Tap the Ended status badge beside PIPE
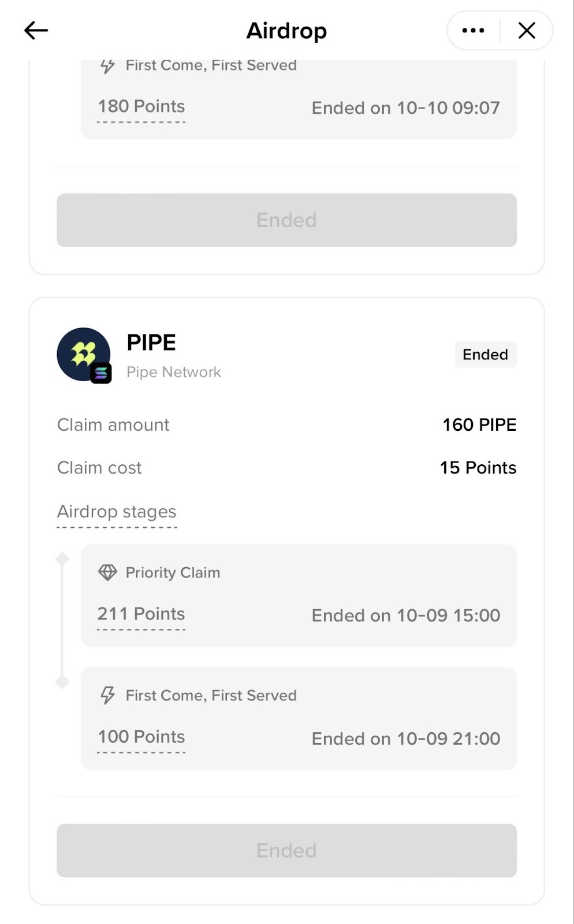 [485, 355]
